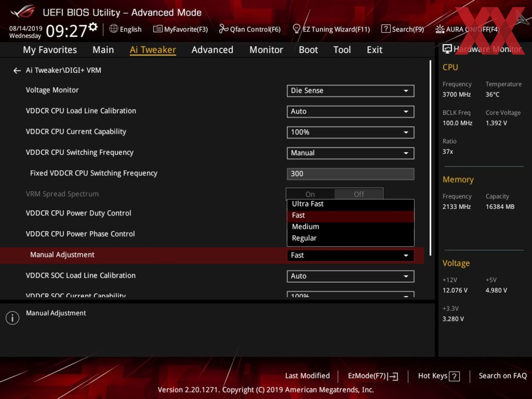The image size is (532, 399).
Task: Switch to EzMode(F7)
Action: pos(373,376)
